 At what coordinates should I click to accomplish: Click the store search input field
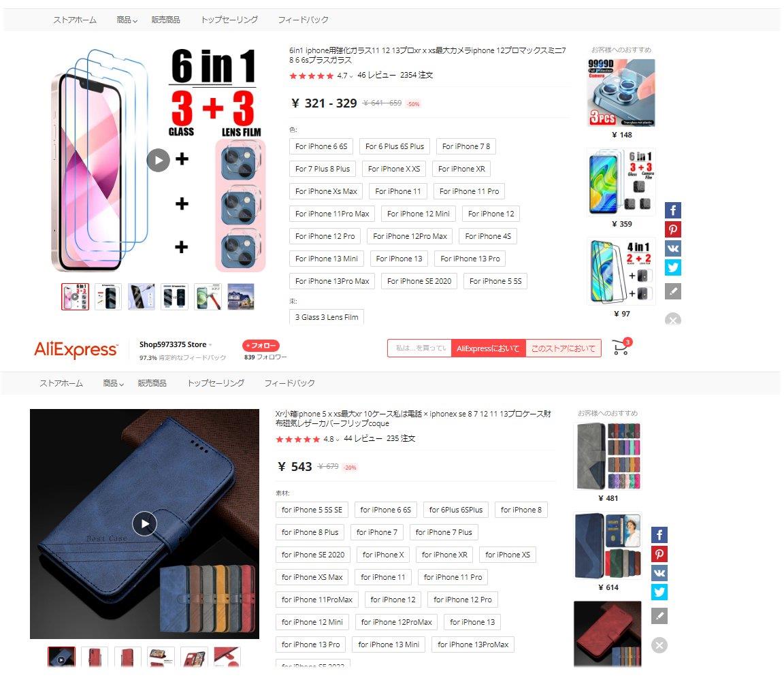(x=419, y=348)
